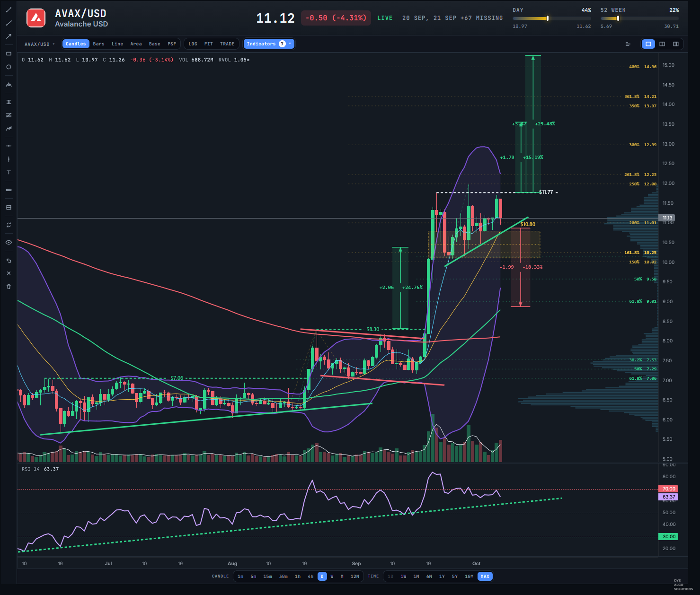
Task: Choose the W weekly candle interval
Action: click(332, 576)
